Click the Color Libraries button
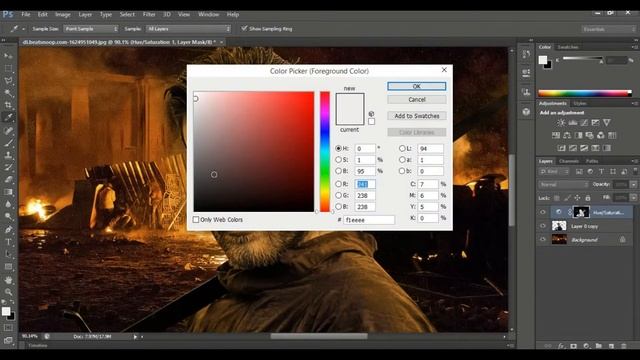The height and width of the screenshot is (360, 640). (x=417, y=132)
